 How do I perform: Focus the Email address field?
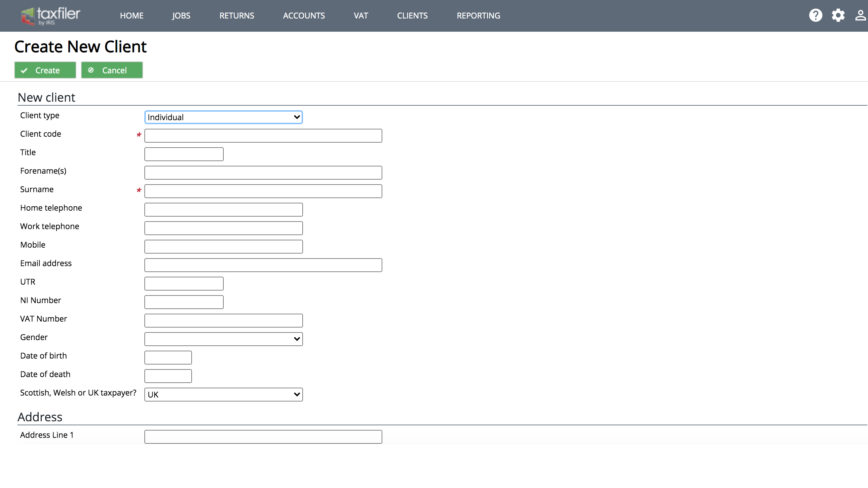[x=263, y=265]
